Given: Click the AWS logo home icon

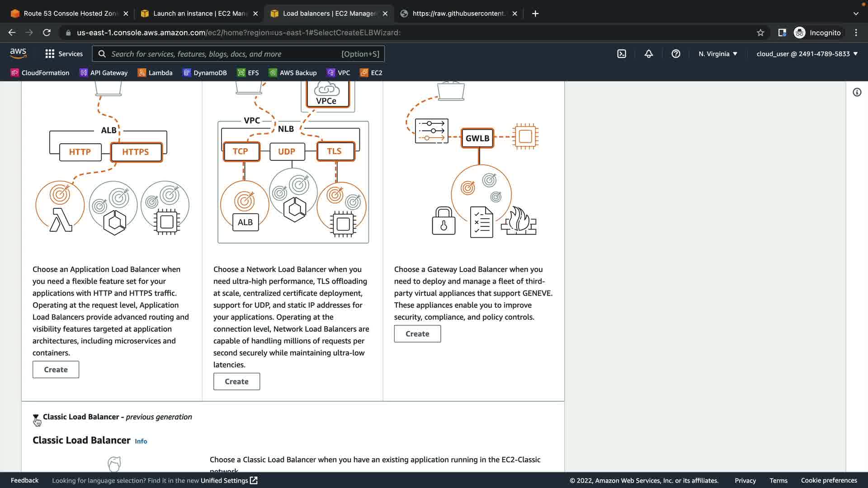Looking at the screenshot, I should coord(18,53).
